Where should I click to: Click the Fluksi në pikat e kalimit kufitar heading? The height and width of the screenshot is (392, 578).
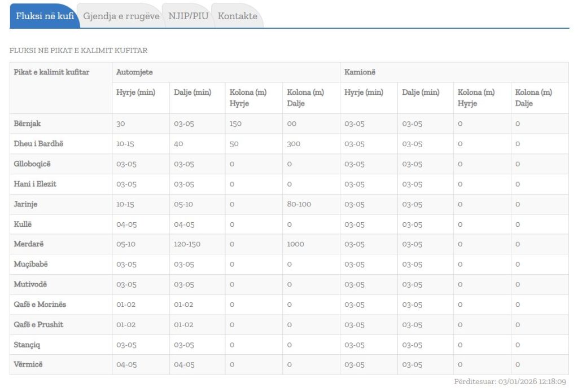pyautogui.click(x=78, y=51)
